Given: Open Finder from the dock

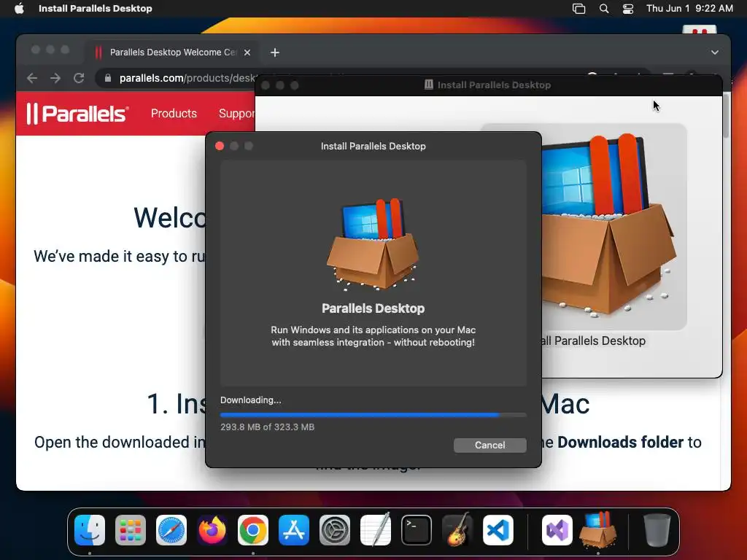Looking at the screenshot, I should 90,530.
